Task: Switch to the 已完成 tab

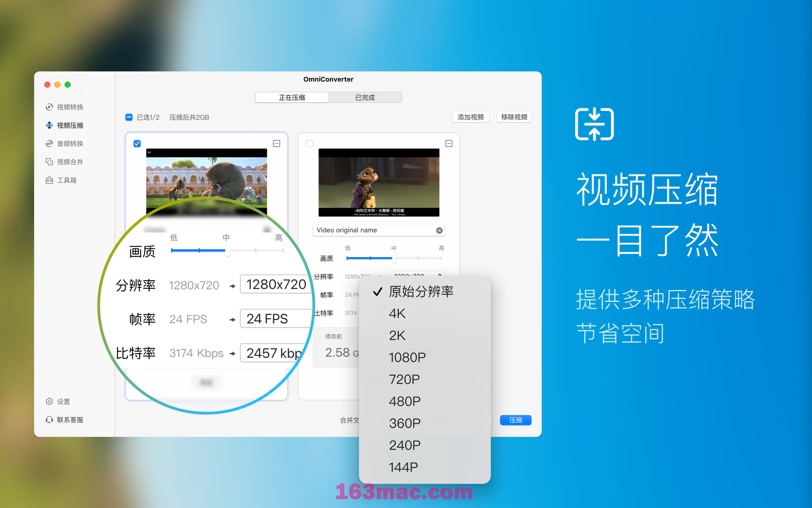Action: point(365,97)
